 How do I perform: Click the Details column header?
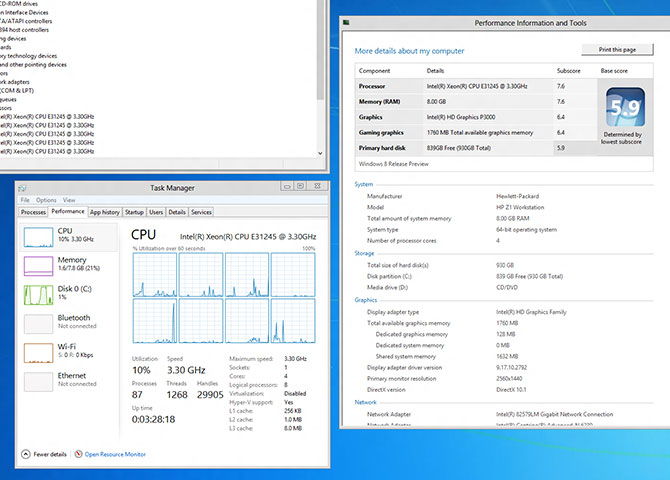(435, 71)
